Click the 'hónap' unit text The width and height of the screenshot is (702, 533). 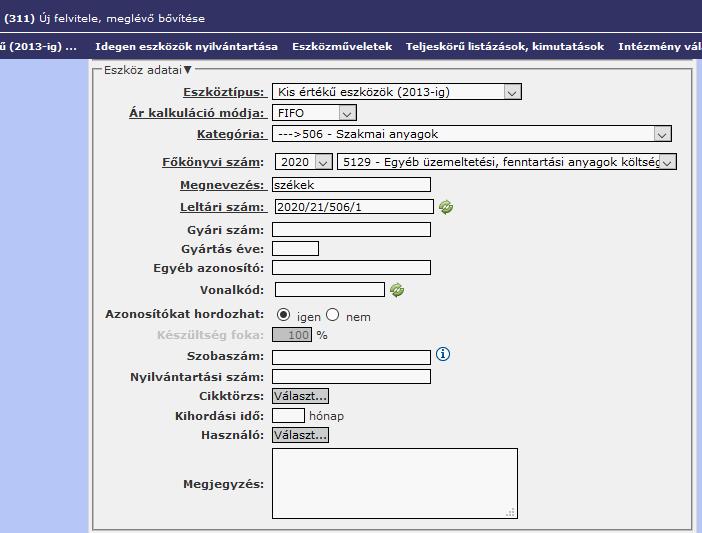click(x=326, y=416)
